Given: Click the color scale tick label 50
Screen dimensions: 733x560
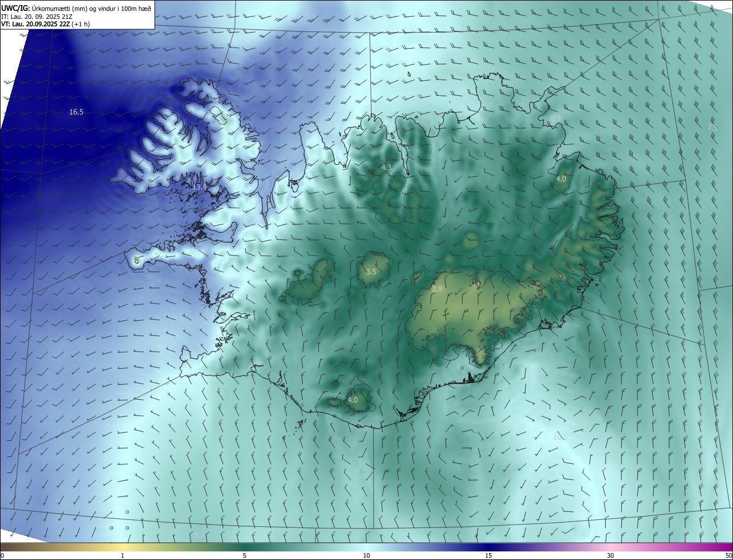Looking at the screenshot, I should (x=728, y=555).
